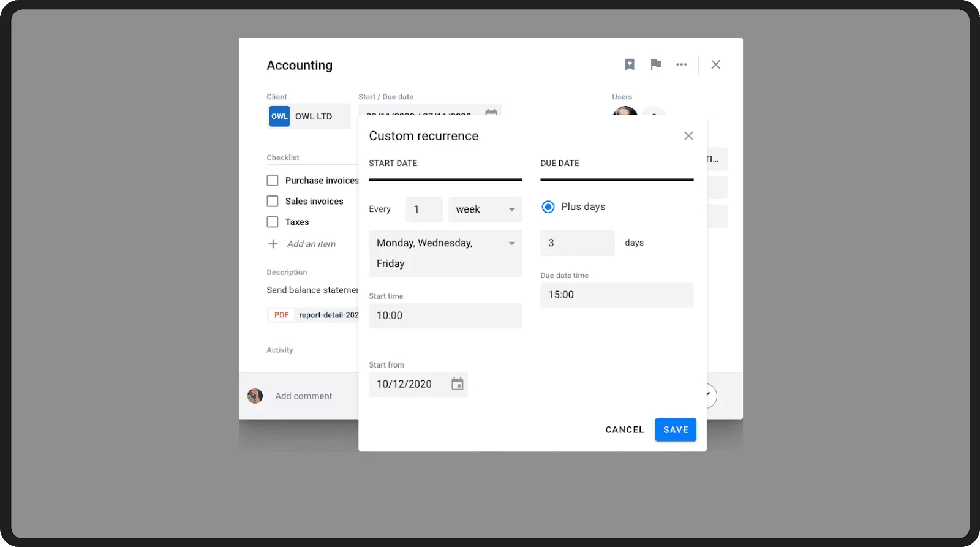Click the CANCEL button

click(x=625, y=430)
